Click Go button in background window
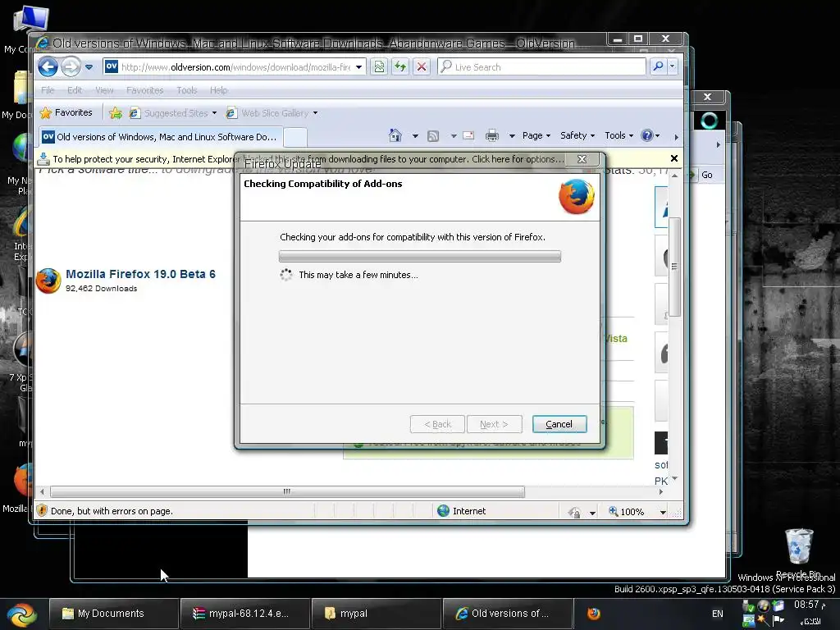 coord(706,175)
